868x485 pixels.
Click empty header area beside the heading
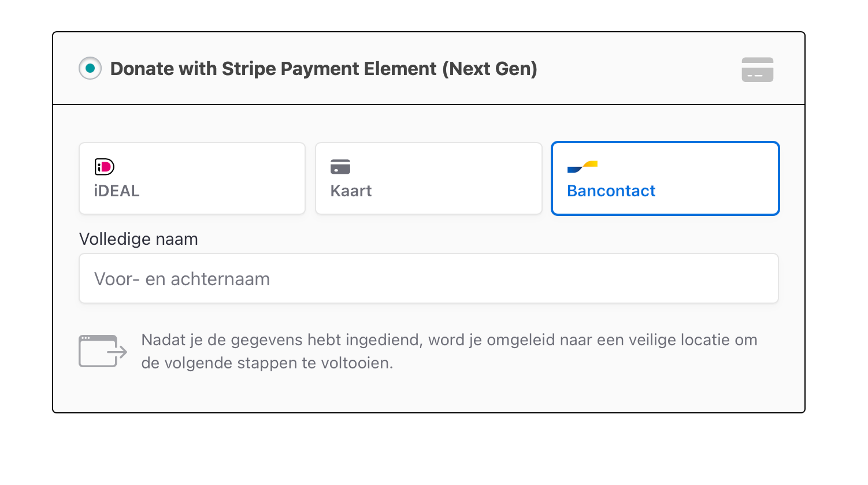(x=636, y=69)
